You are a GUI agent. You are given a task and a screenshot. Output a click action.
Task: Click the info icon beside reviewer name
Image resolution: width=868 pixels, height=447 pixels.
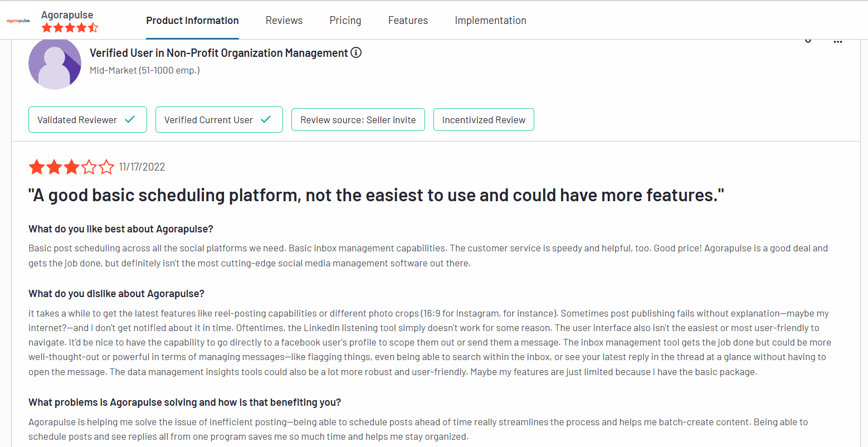356,52
